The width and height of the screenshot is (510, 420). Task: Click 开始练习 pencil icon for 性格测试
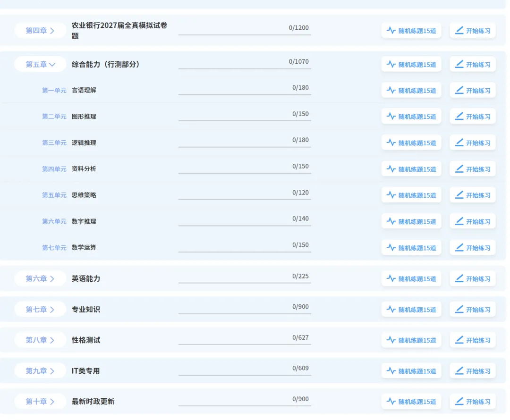[459, 340]
